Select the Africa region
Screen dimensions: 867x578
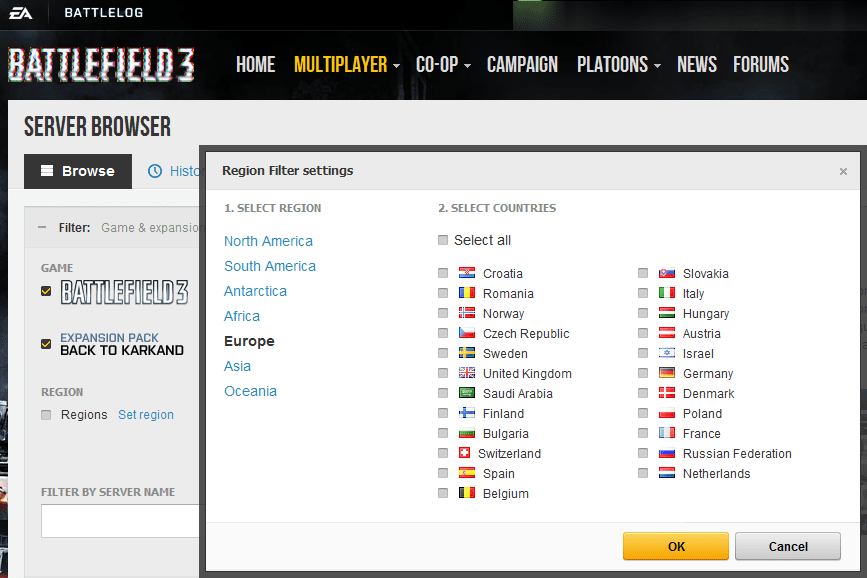click(242, 316)
